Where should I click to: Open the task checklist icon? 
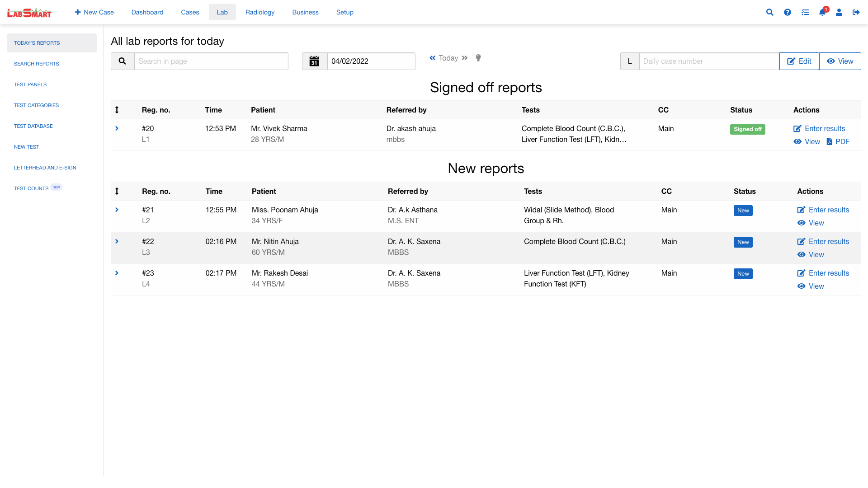click(805, 12)
